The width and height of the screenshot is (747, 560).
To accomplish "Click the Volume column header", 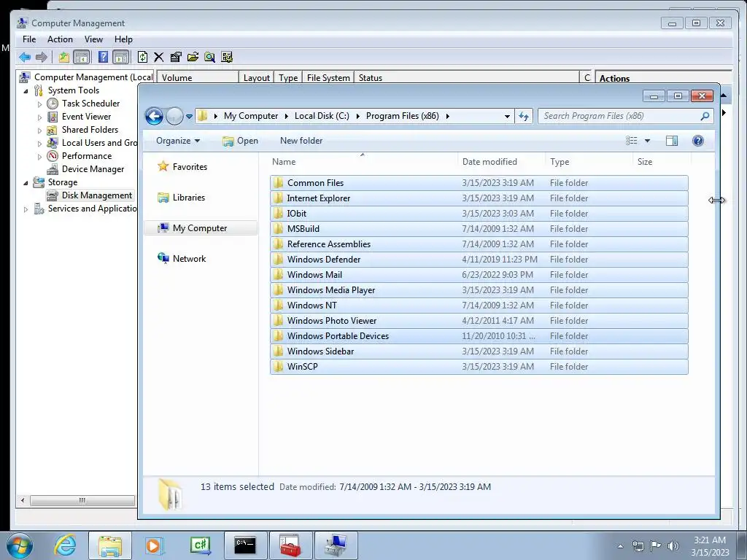I will 197,77.
